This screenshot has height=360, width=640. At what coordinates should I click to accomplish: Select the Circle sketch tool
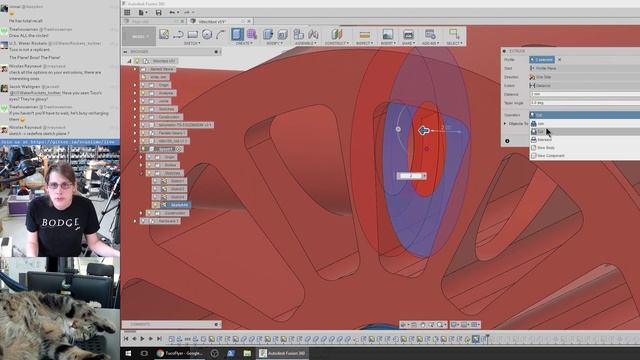coord(207,35)
